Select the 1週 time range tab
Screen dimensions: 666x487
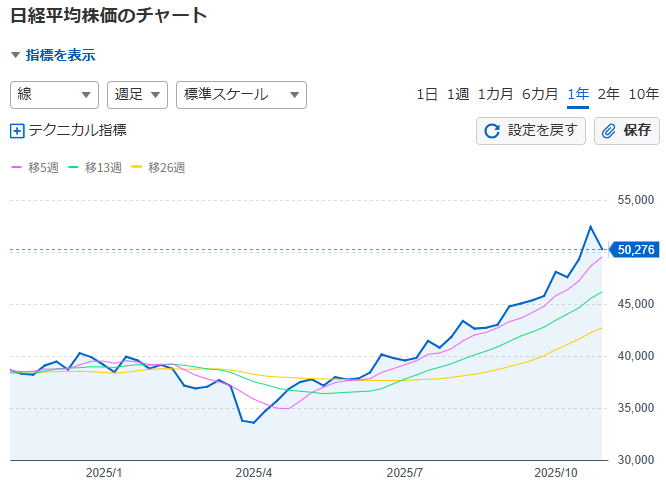458,94
